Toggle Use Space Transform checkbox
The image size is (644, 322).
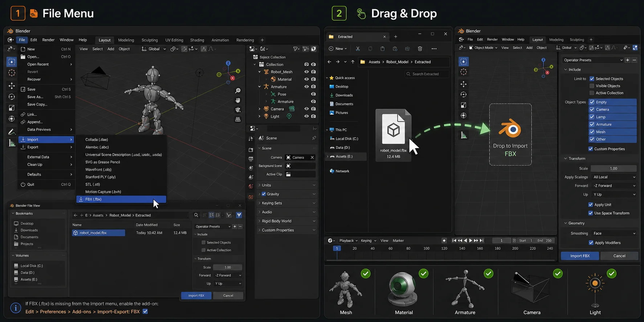coord(591,213)
